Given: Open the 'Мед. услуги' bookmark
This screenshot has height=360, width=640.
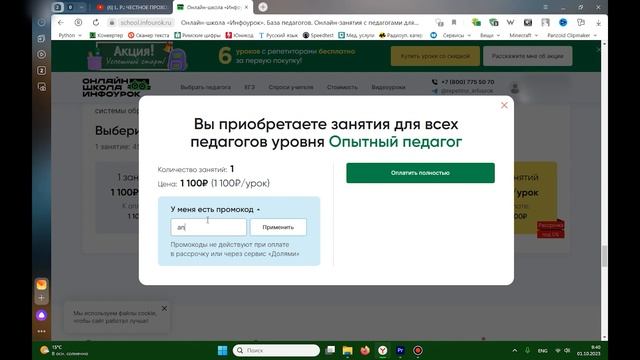Looking at the screenshot, I should [356, 36].
